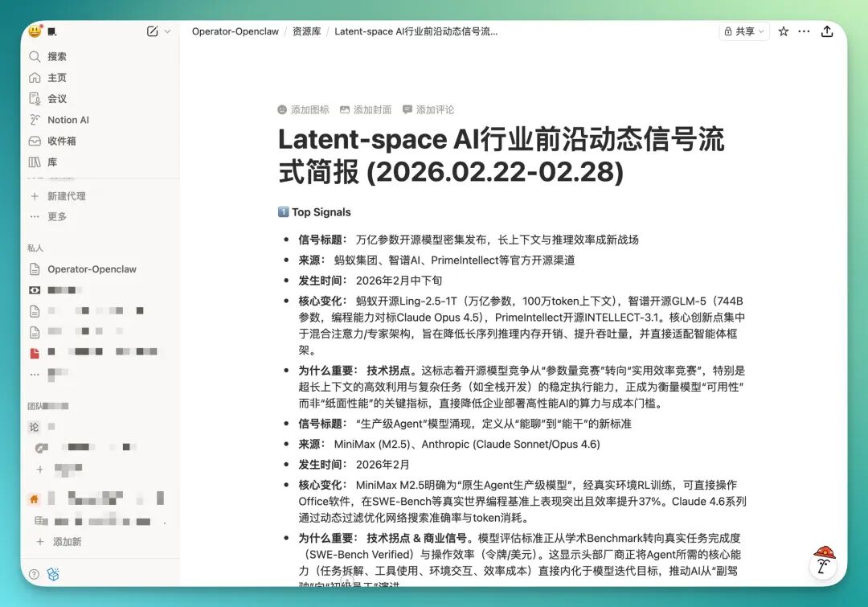Screen dimensions: 868x607
Task: Click the workspace smiley avatar icon
Action: pos(35,31)
